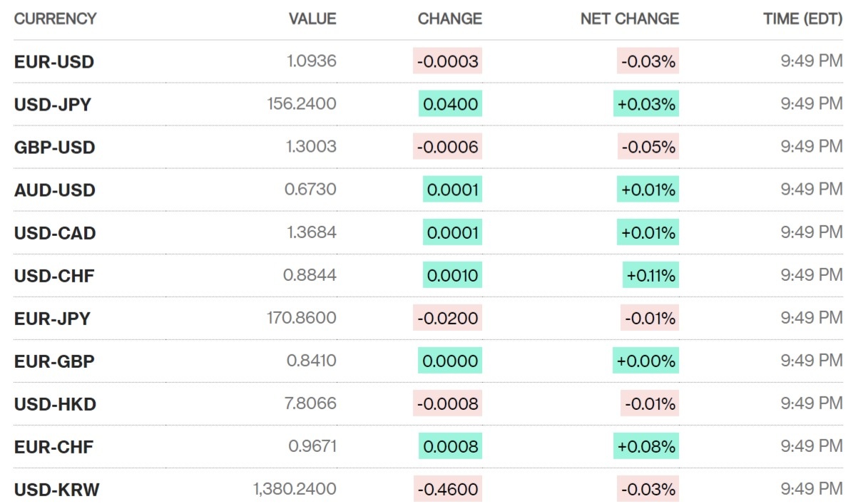Screen dimensions: 858x504
Task: Click the CHANGE column header
Action: [449, 19]
